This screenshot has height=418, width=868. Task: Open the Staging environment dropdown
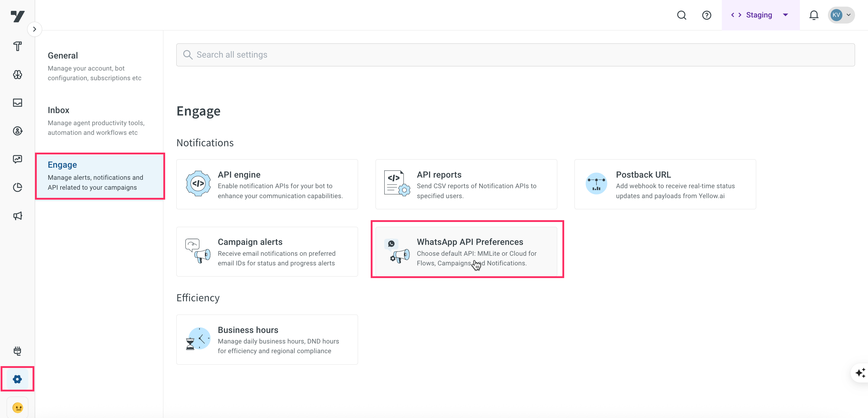[760, 15]
